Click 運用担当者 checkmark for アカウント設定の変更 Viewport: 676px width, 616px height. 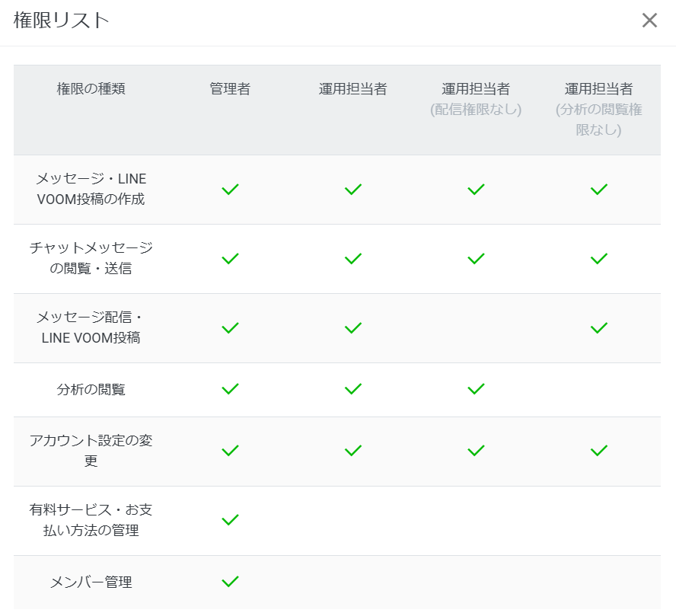tap(352, 451)
